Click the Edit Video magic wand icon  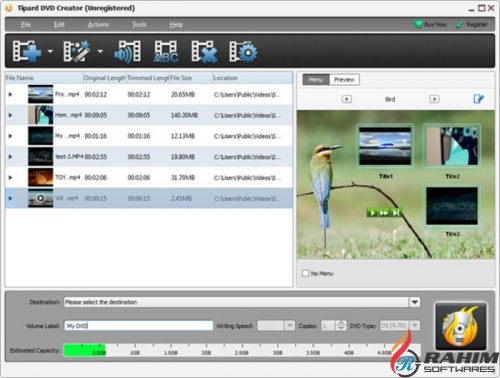[77, 51]
